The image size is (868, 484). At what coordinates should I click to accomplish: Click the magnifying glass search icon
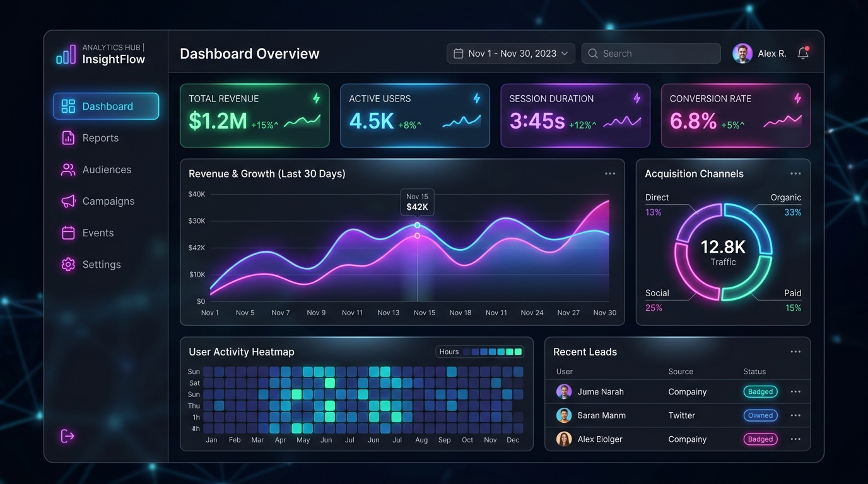click(593, 54)
